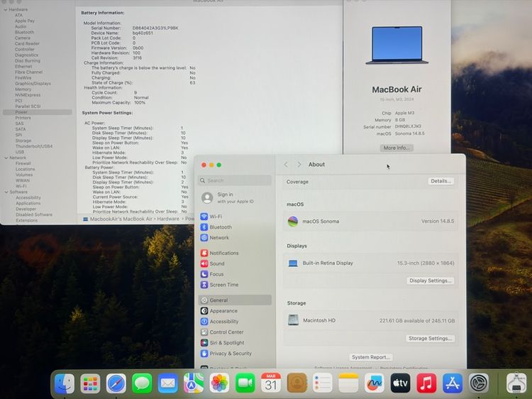Viewport: 532px width, 399px height.
Task: Click Built-in Retina Display row
Action: pyautogui.click(x=370, y=263)
